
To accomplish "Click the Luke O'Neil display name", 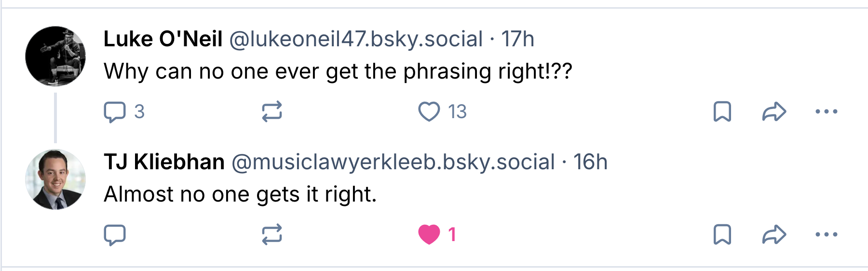I will point(163,39).
